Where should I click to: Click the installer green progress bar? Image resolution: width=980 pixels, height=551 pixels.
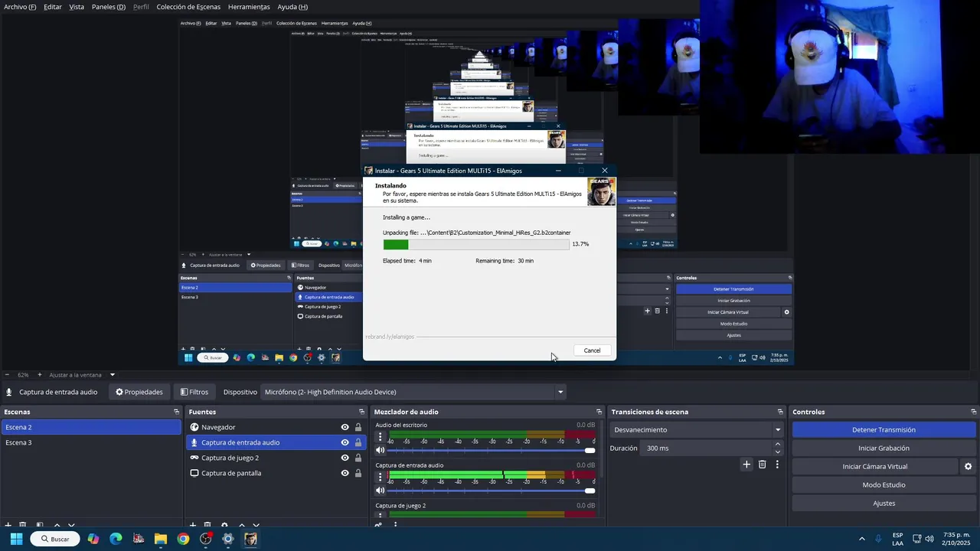click(476, 244)
